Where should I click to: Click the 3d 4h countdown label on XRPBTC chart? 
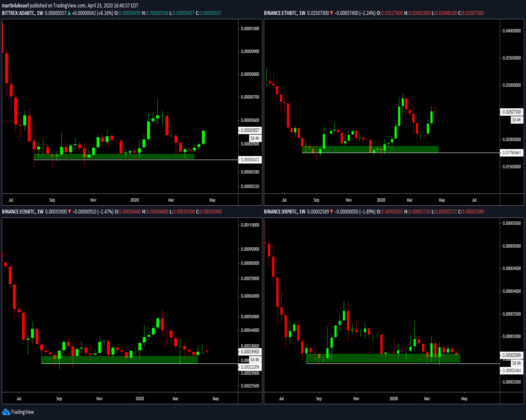517,363
